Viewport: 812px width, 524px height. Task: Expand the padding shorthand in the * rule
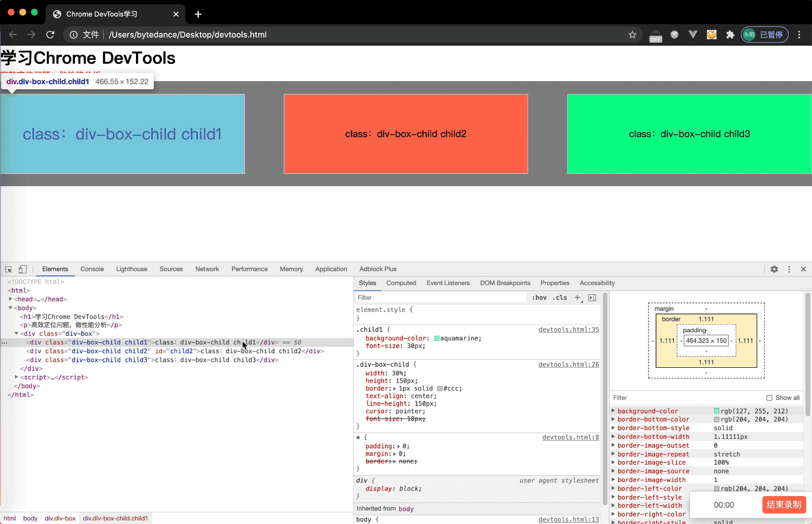click(x=398, y=446)
